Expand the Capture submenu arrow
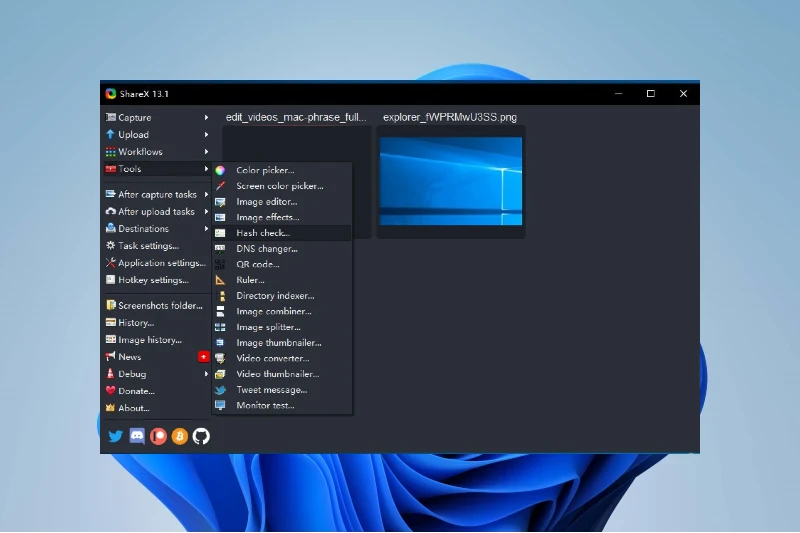The image size is (800, 533). point(206,117)
